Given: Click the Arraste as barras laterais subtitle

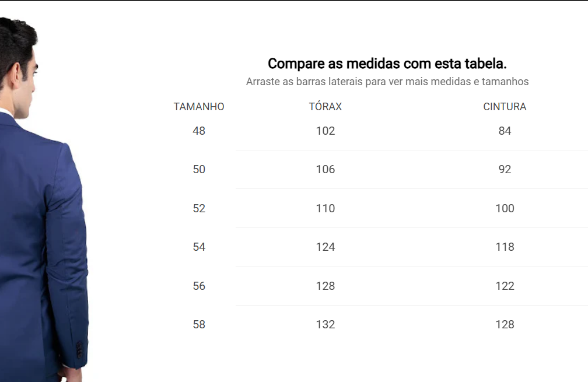Looking at the screenshot, I should click(x=387, y=82).
